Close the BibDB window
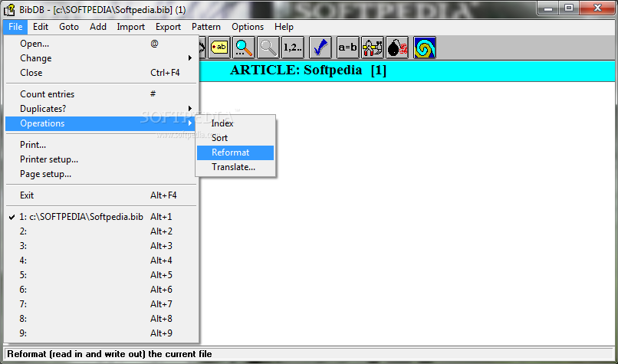Screen dimensions: 618x364 pyautogui.click(x=597, y=8)
